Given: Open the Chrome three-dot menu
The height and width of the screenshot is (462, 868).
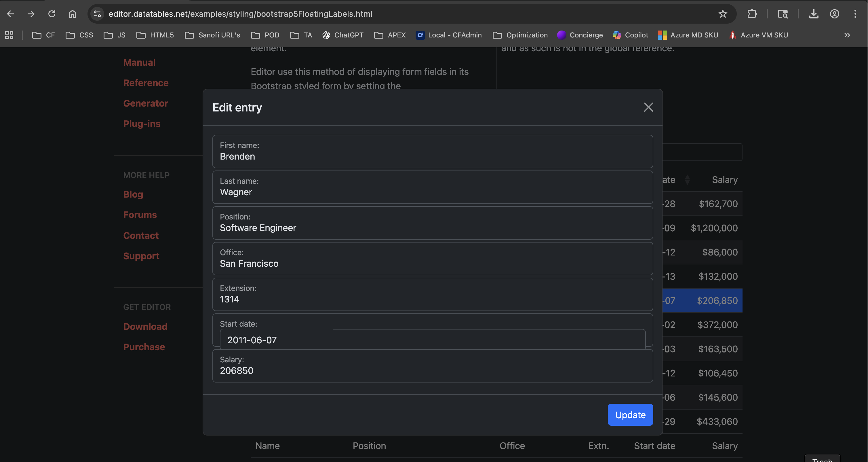Looking at the screenshot, I should [x=855, y=14].
